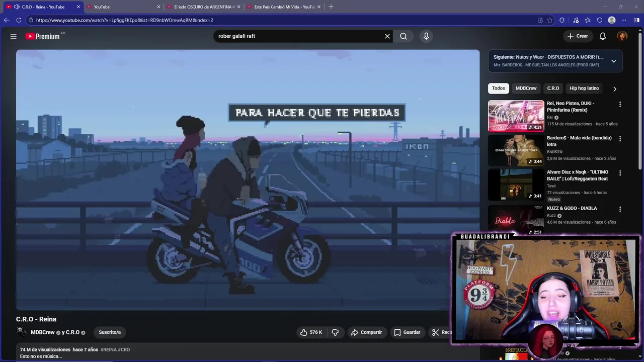Open browser essentials shield icon

(600, 20)
